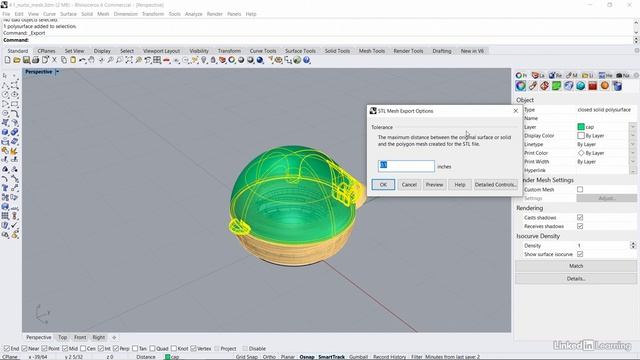
Task: Uncheck Casts shadows checkbox
Action: pyautogui.click(x=580, y=218)
